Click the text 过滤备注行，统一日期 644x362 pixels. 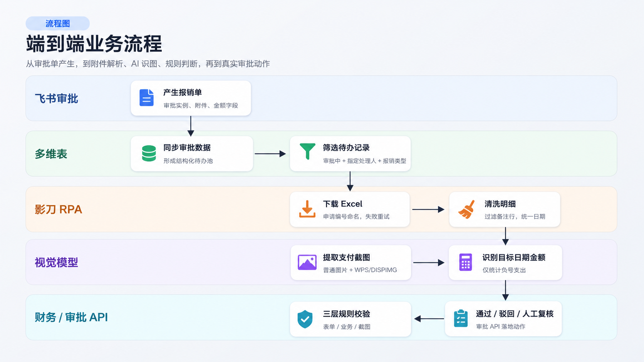[x=515, y=217]
